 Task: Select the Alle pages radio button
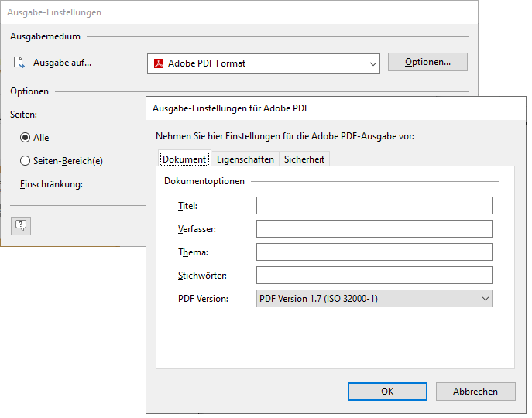pos(26,138)
